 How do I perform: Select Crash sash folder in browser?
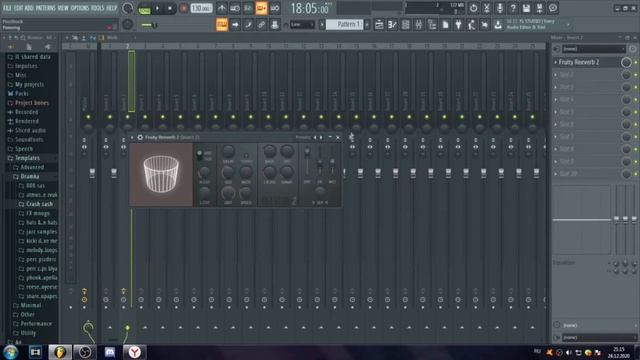[39, 204]
